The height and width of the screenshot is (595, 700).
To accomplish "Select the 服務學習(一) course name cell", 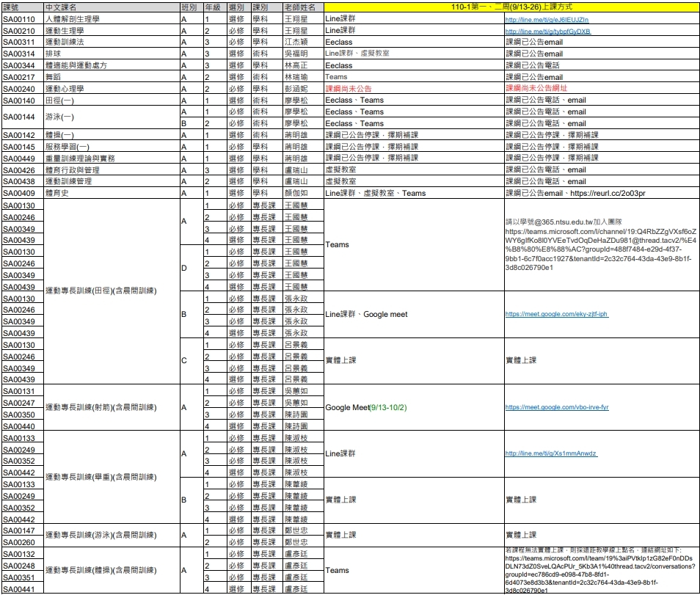I will coord(112,147).
